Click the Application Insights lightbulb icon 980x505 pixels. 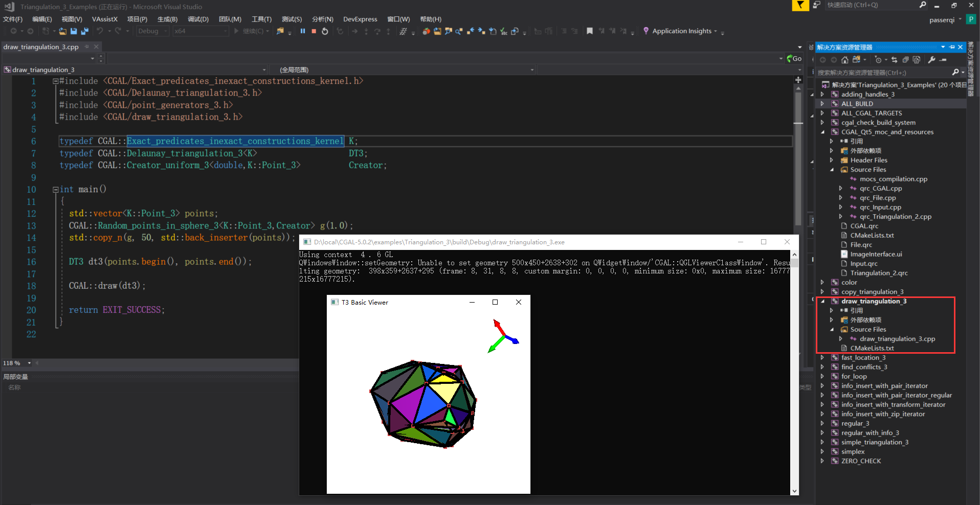(646, 31)
